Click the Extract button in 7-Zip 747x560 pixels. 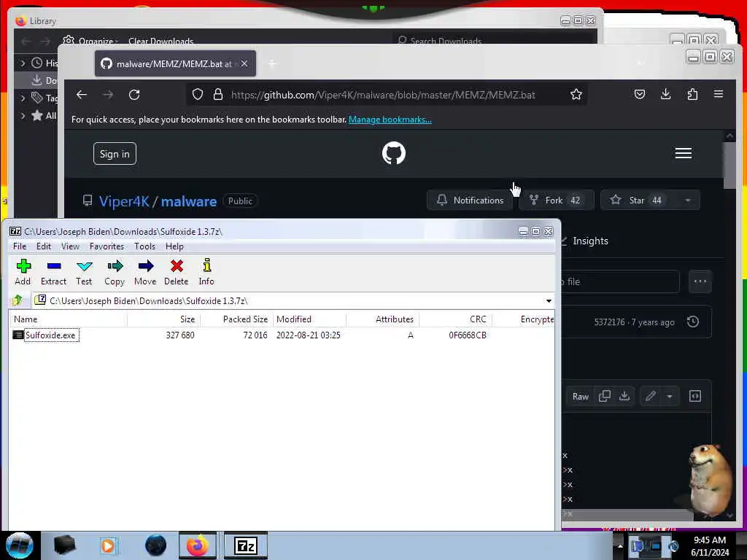53,273
